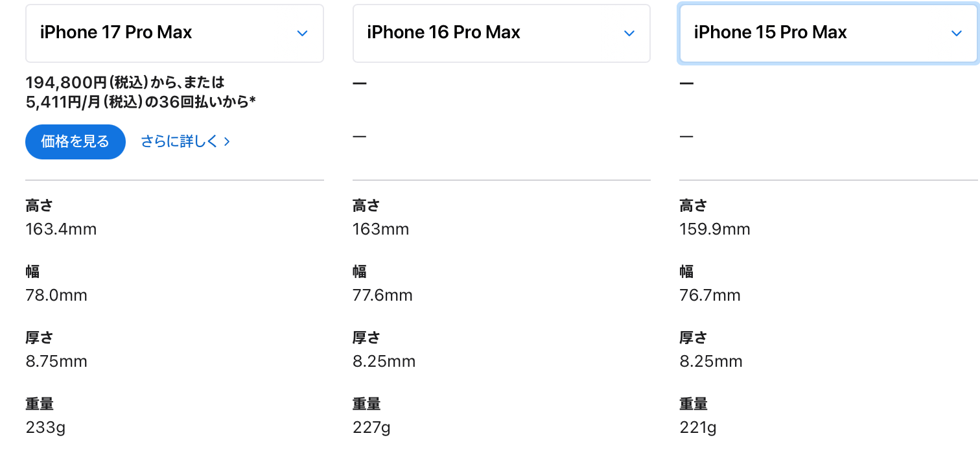This screenshot has width=980, height=464.
Task: Click the 77.6mm width value
Action: [382, 296]
